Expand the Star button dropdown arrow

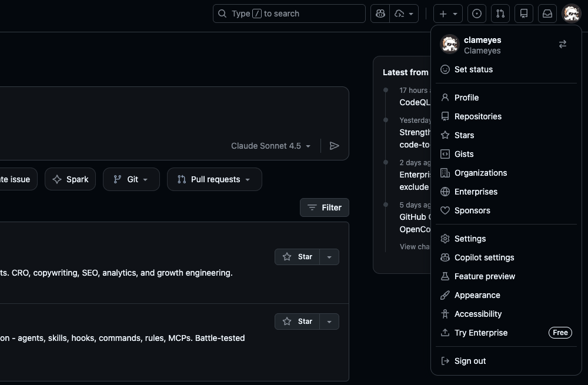coord(328,257)
